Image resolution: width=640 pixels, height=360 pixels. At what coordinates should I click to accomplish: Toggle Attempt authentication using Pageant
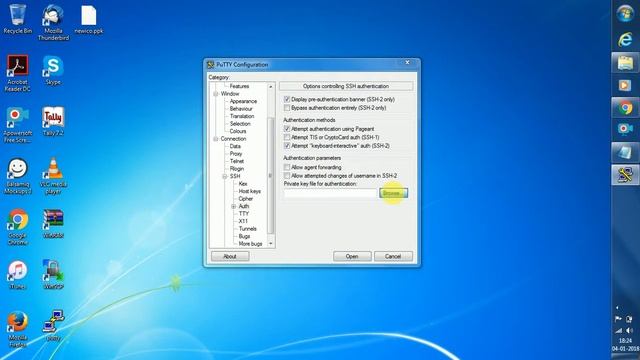click(287, 129)
